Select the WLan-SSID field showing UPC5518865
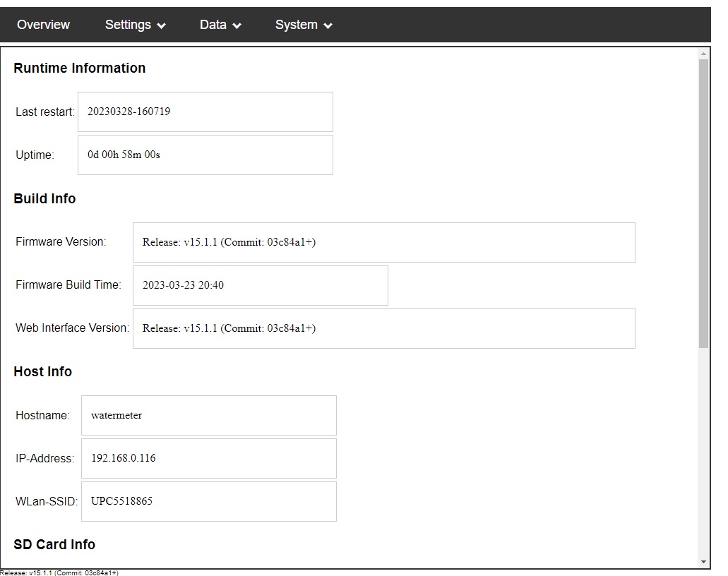 209,501
